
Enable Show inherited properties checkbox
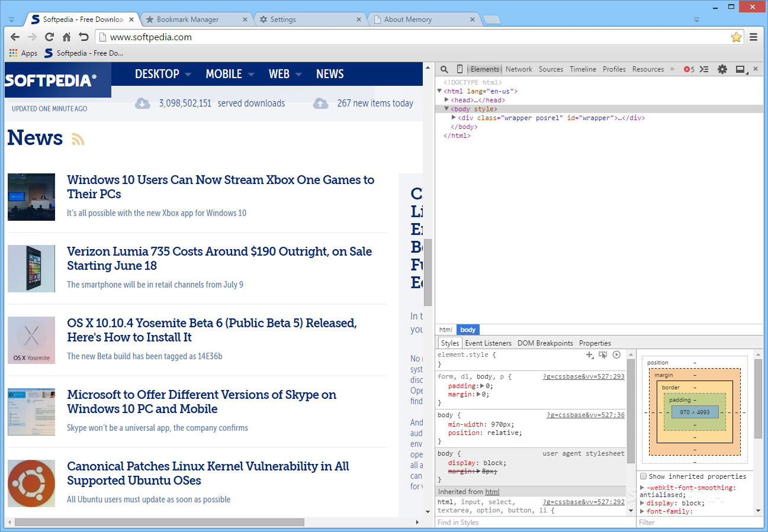click(644, 476)
